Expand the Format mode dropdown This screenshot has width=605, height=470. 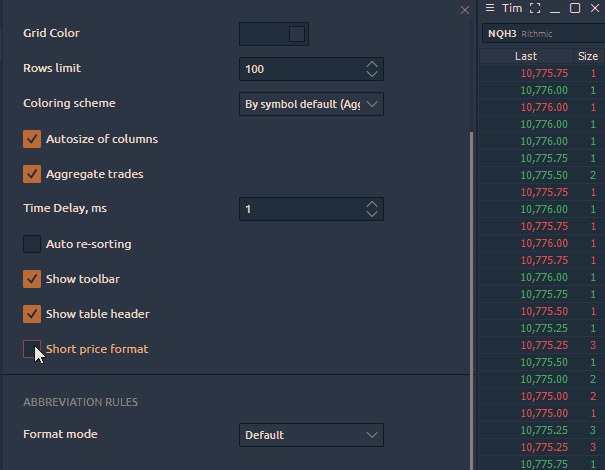pos(311,435)
